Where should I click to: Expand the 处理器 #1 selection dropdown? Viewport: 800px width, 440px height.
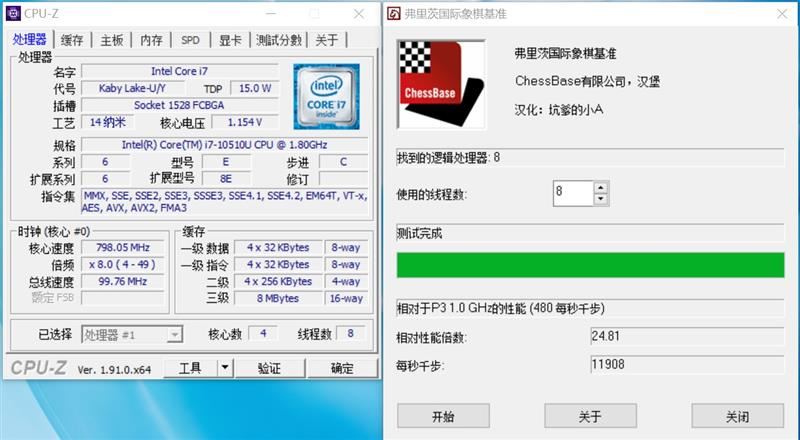point(174,335)
